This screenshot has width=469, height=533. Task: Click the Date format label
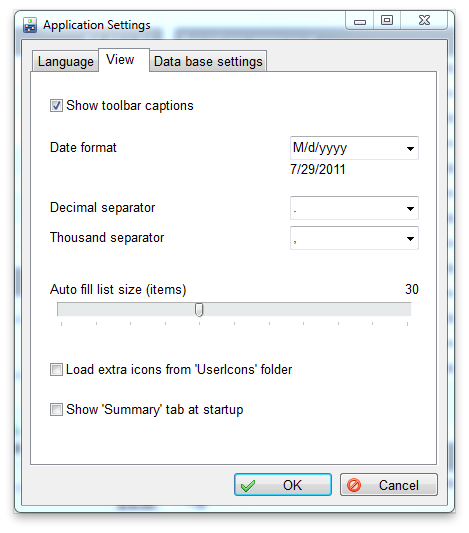(x=83, y=148)
